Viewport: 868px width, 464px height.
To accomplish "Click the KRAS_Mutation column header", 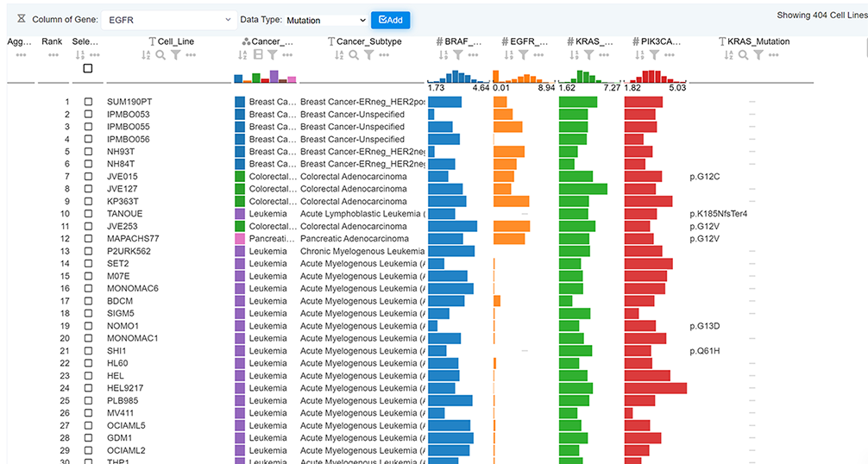I will [x=758, y=41].
